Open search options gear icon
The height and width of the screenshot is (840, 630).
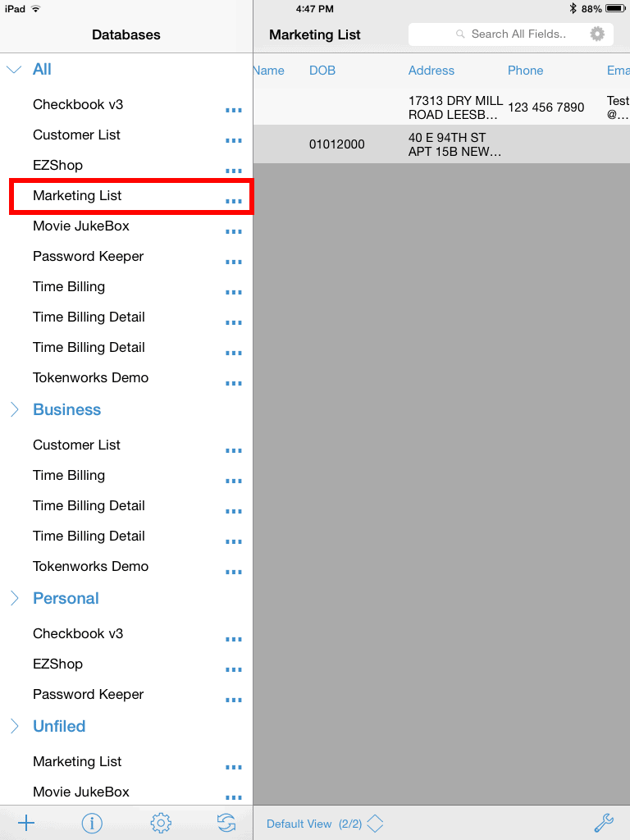tap(597, 34)
